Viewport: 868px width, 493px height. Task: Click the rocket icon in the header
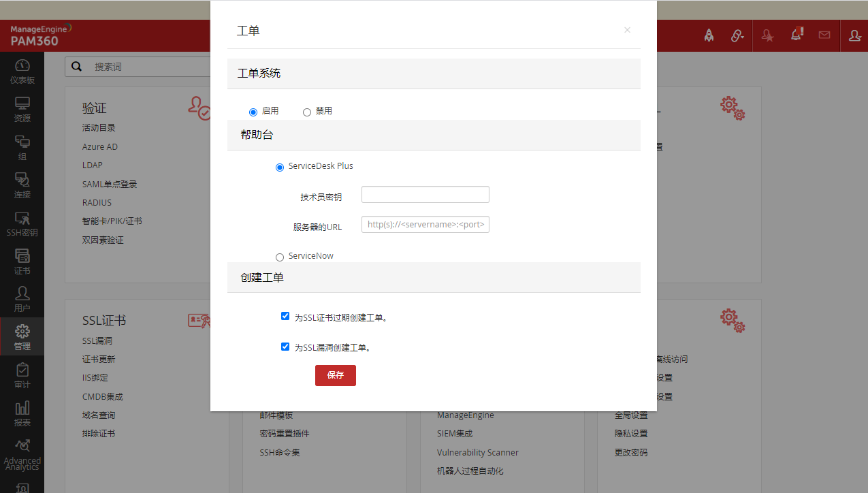tap(709, 35)
